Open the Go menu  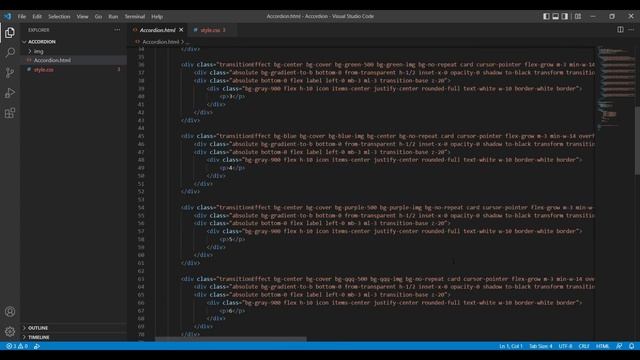pos(98,16)
